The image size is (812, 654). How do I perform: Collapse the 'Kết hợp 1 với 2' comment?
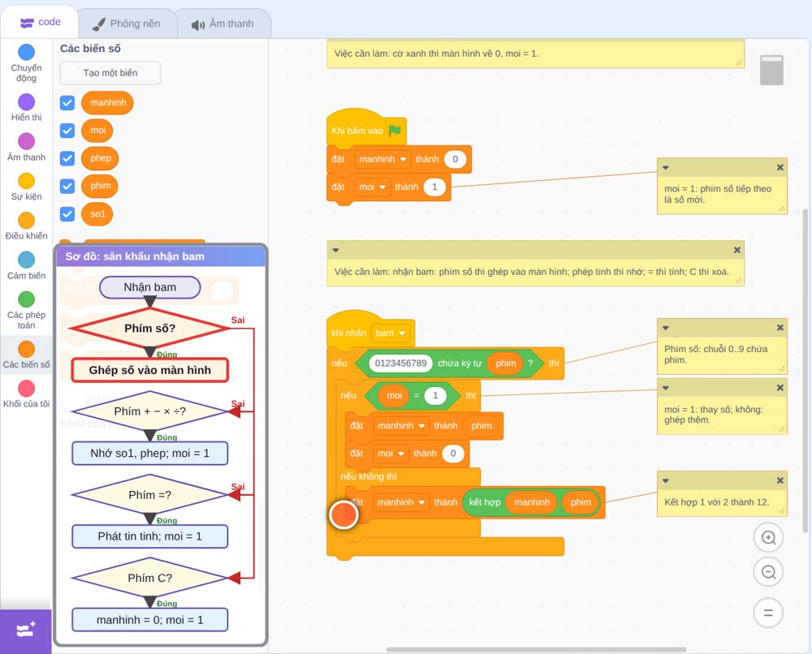(666, 480)
